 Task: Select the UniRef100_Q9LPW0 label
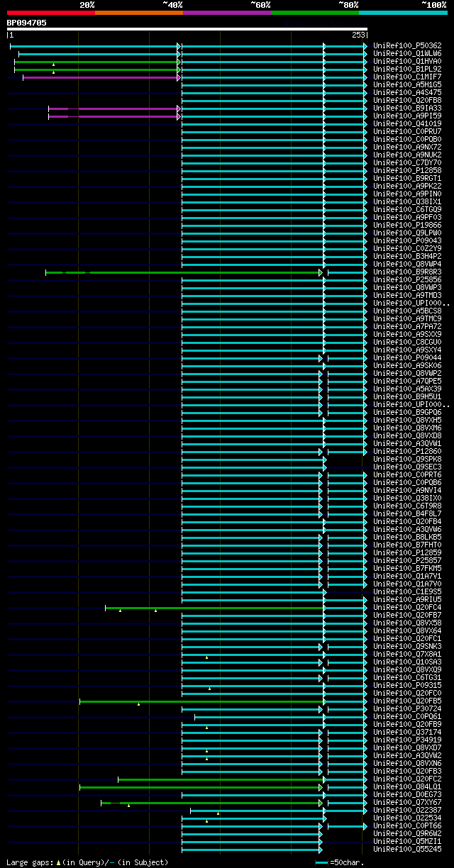point(407,233)
